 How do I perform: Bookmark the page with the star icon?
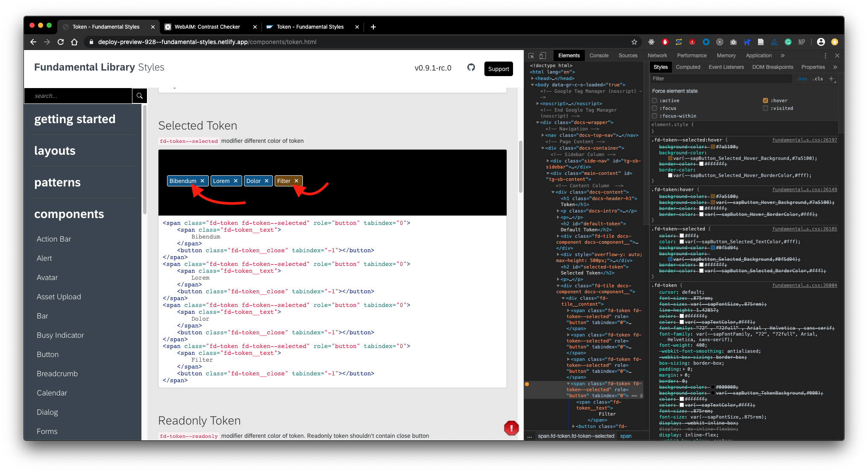[x=635, y=42]
